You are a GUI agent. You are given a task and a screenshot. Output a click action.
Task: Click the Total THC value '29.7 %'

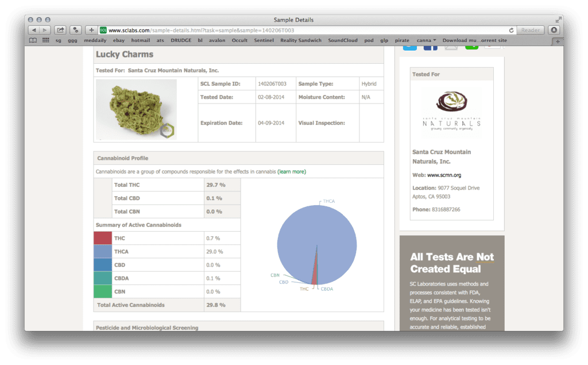(x=216, y=185)
